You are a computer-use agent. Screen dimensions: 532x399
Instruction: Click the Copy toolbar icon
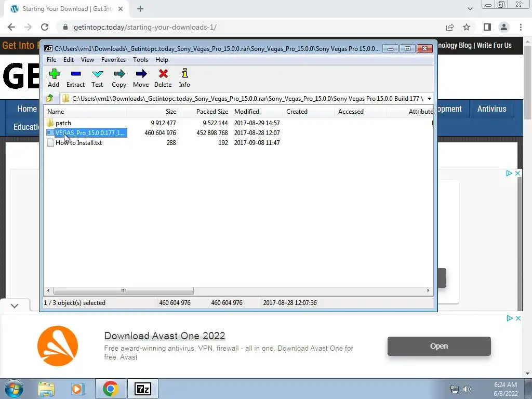tap(119, 78)
